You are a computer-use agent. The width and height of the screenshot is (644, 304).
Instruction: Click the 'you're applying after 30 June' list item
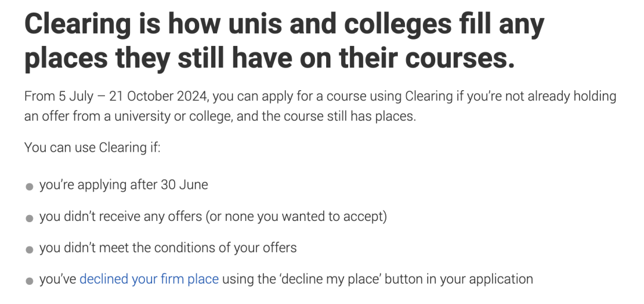point(123,185)
